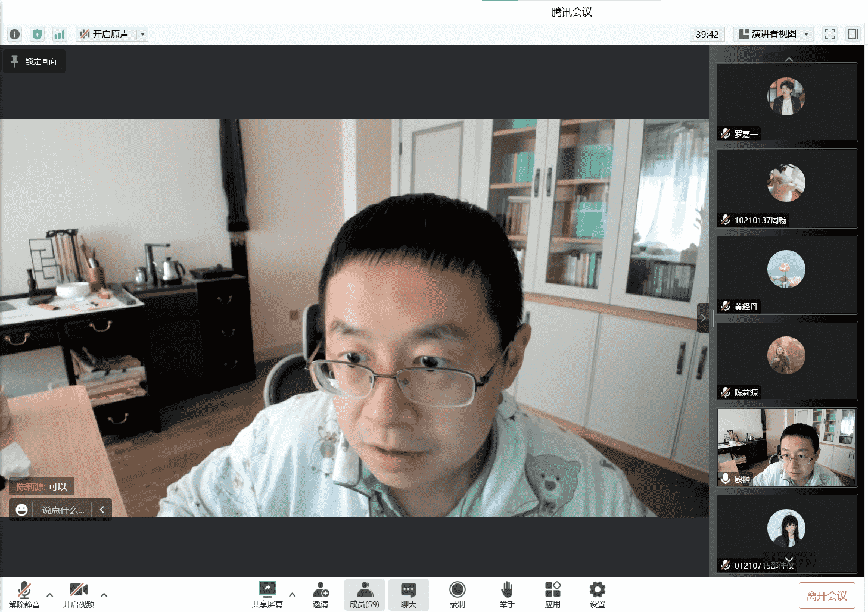Toggle the side panel layout icon
Image resolution: width=868 pixels, height=612 pixels.
tap(853, 34)
